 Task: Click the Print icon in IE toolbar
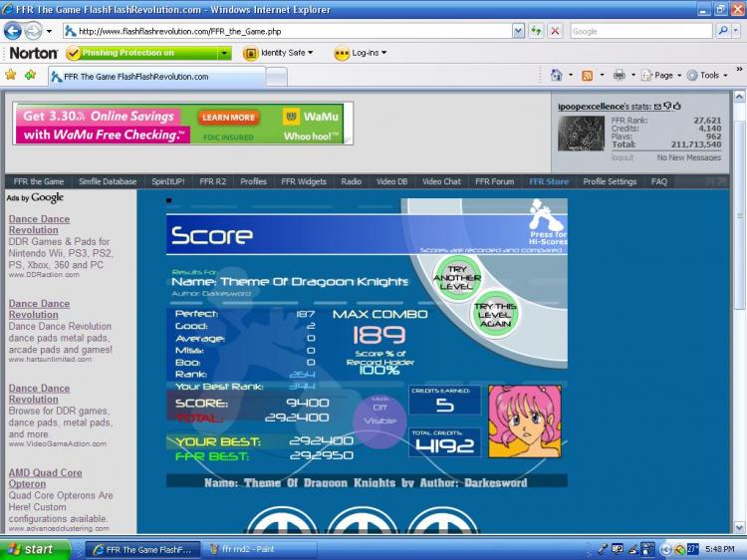coord(619,75)
